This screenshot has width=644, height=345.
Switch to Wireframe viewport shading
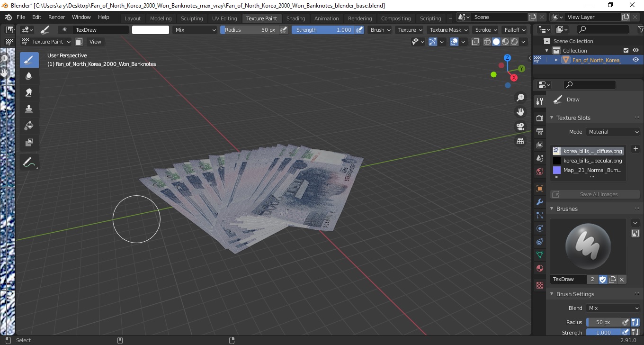[487, 42]
